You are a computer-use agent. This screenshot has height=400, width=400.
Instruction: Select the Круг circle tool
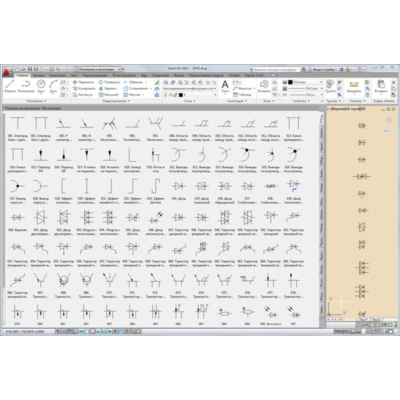tap(41, 86)
